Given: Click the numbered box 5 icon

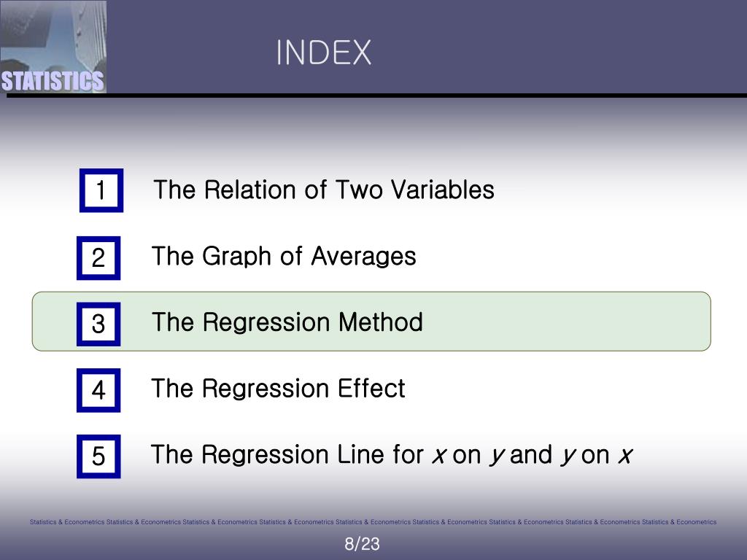Looking at the screenshot, I should pyautogui.click(x=98, y=457).
